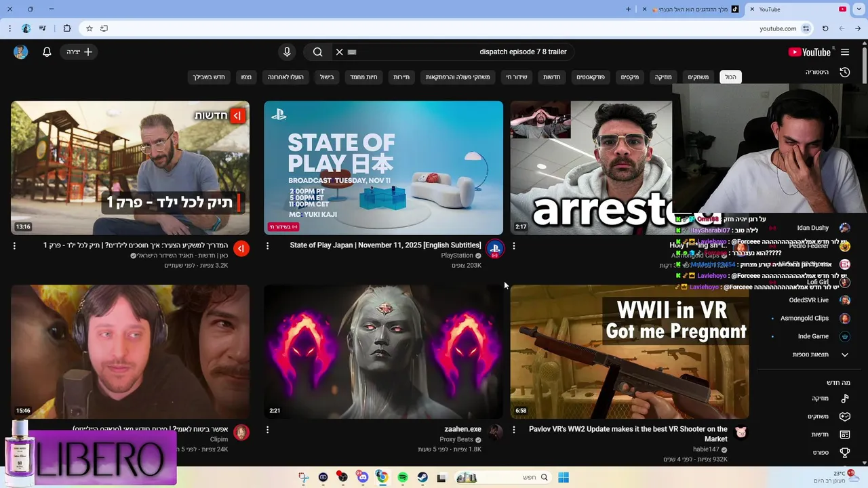Open more options for zaahen.exe video

267,430
